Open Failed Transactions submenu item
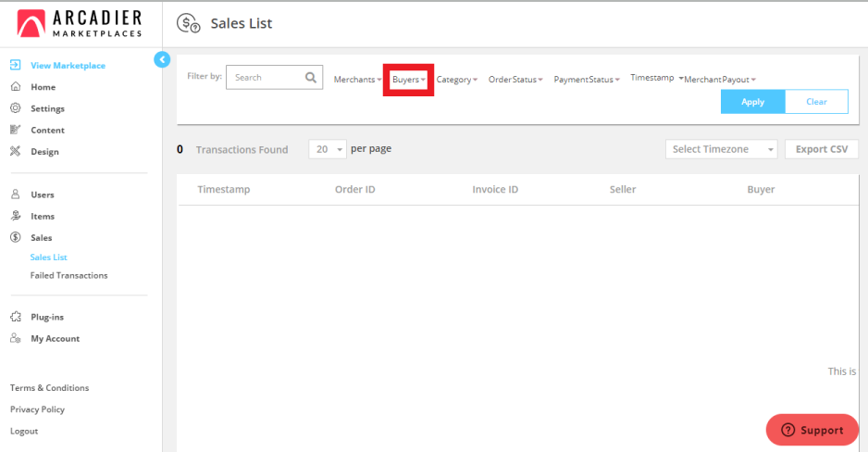Image resolution: width=868 pixels, height=452 pixels. pos(69,275)
